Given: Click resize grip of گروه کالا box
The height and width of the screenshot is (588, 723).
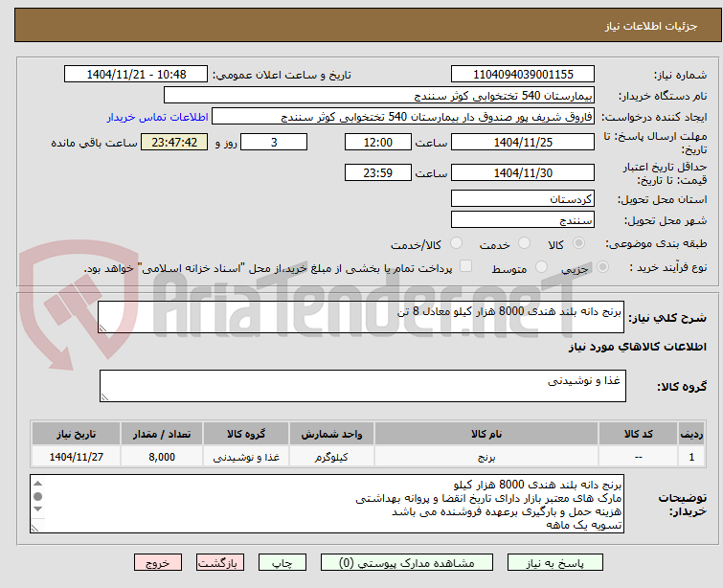Looking at the screenshot, I should point(104,397).
